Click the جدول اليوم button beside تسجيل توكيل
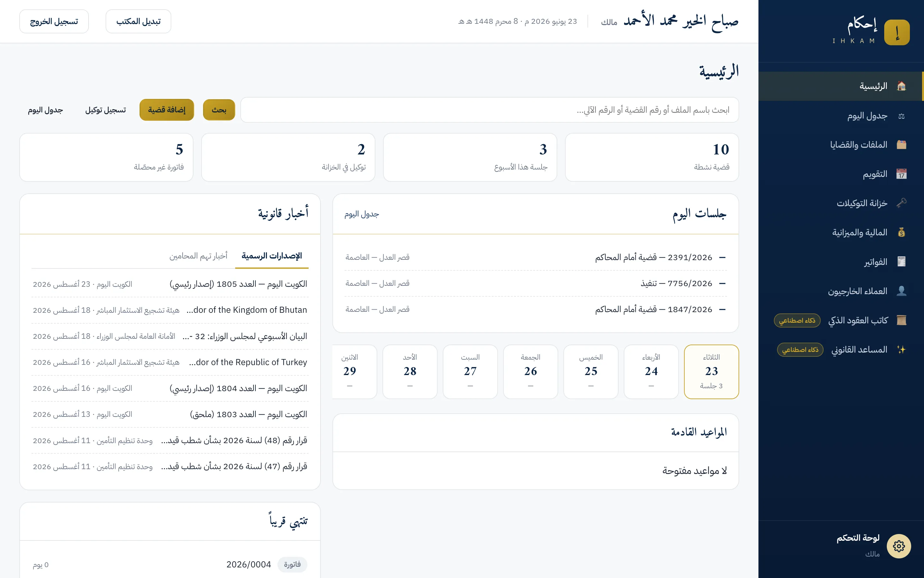Screen dimensions: 924x578 45,110
